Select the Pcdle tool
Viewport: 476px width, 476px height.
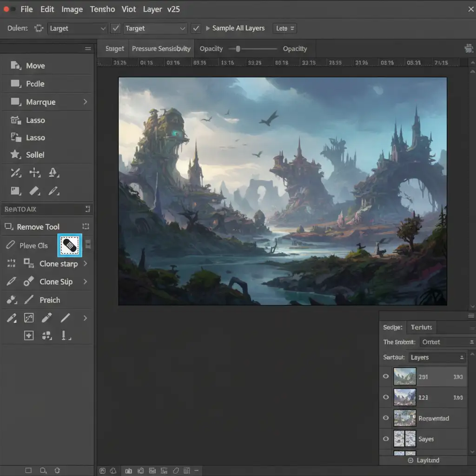click(35, 84)
